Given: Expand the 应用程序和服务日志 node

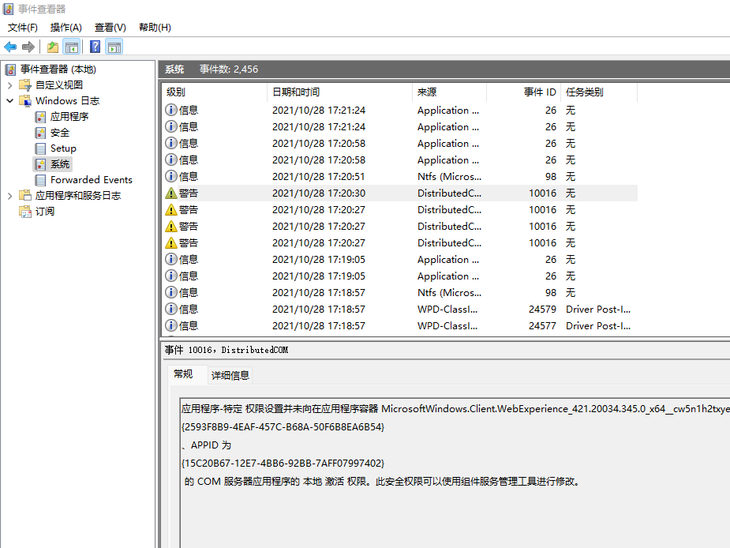Looking at the screenshot, I should click(x=10, y=196).
